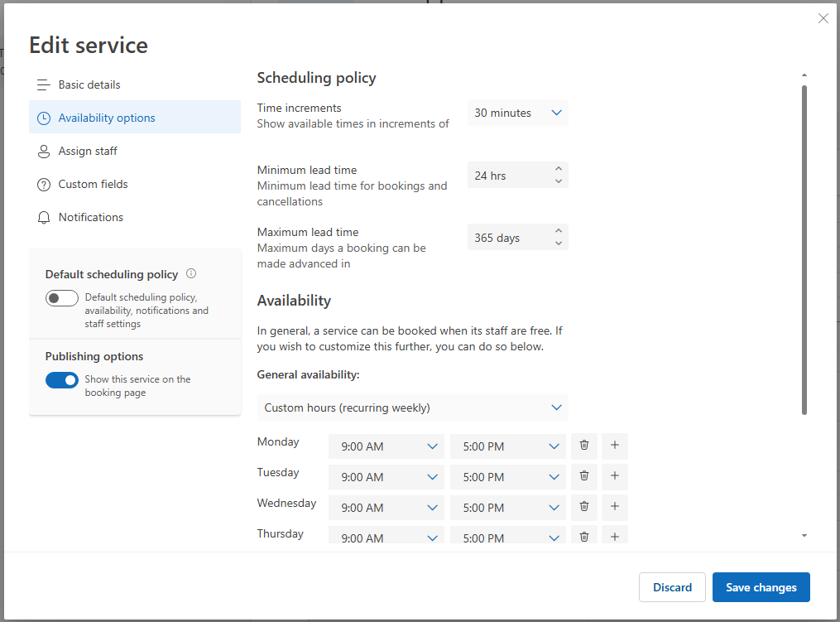Open the Assign staff section

click(x=88, y=151)
